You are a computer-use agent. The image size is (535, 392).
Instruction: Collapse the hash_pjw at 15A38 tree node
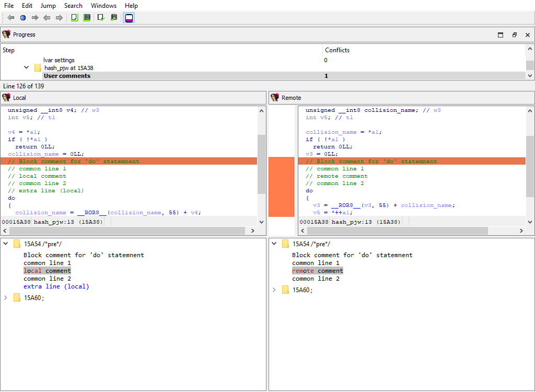(27, 68)
